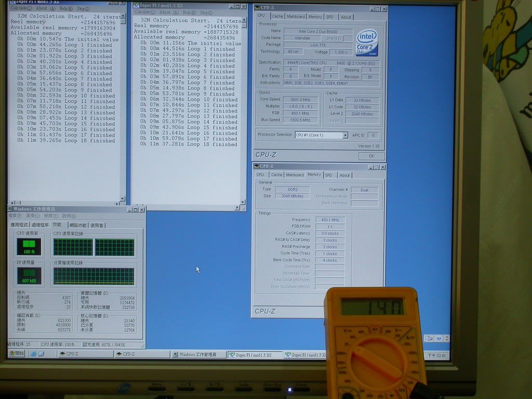
Task: Open the 說明(H) menu in Task Manager
Action: [x=69, y=216]
